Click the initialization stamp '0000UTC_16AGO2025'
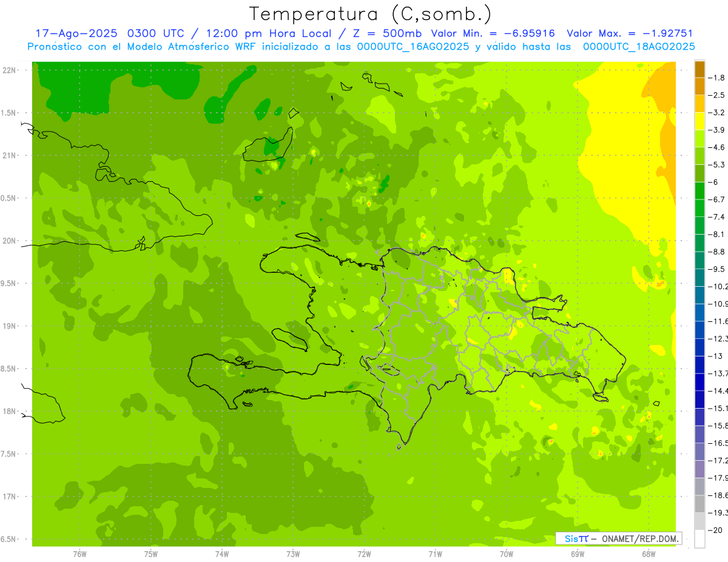The image size is (728, 562). 413,47
